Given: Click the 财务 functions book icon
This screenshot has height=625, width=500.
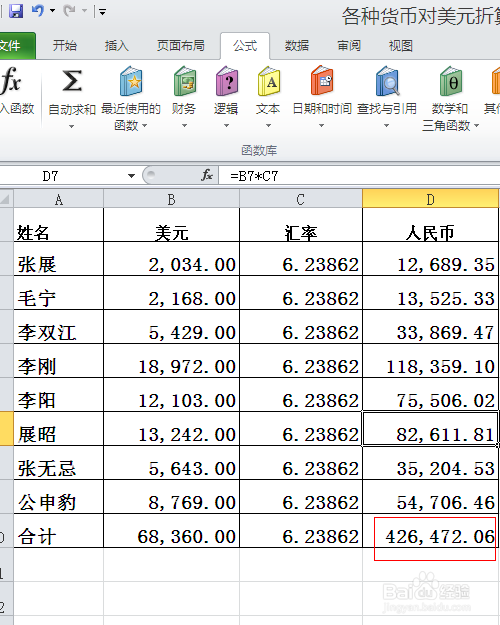Looking at the screenshot, I should 185,81.
